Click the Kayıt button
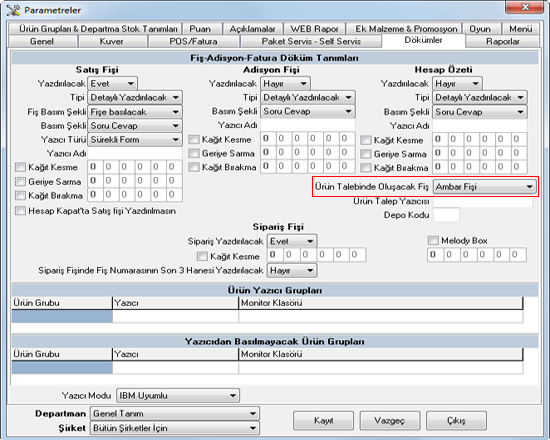Viewport: 550px width, 440px height. (323, 420)
